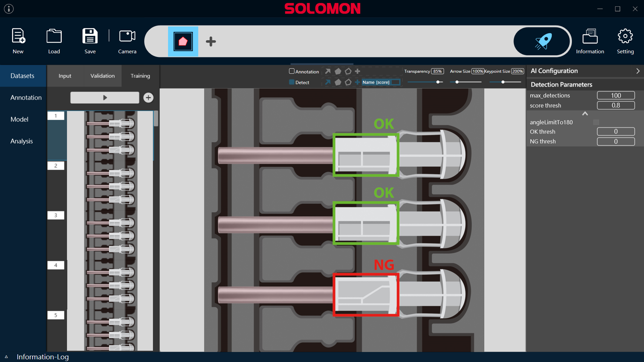644x362 pixels.
Task: Adjust the Transparency slider handle
Action: tap(438, 82)
